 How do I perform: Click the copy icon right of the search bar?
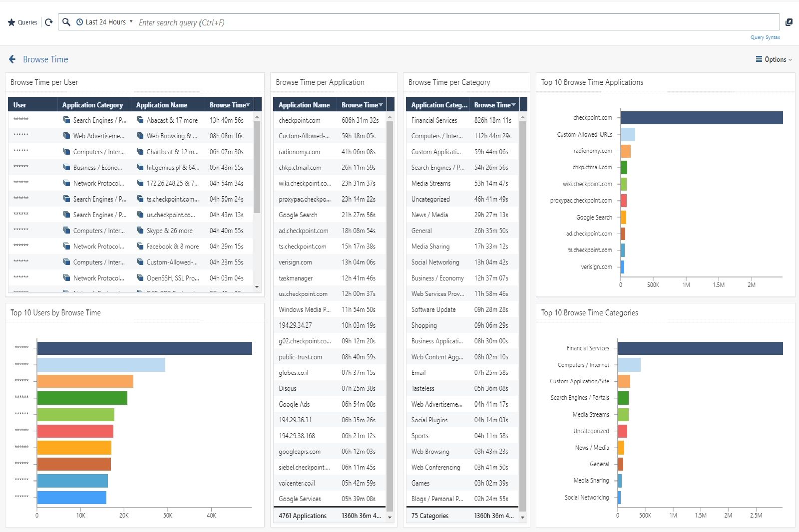click(x=789, y=22)
